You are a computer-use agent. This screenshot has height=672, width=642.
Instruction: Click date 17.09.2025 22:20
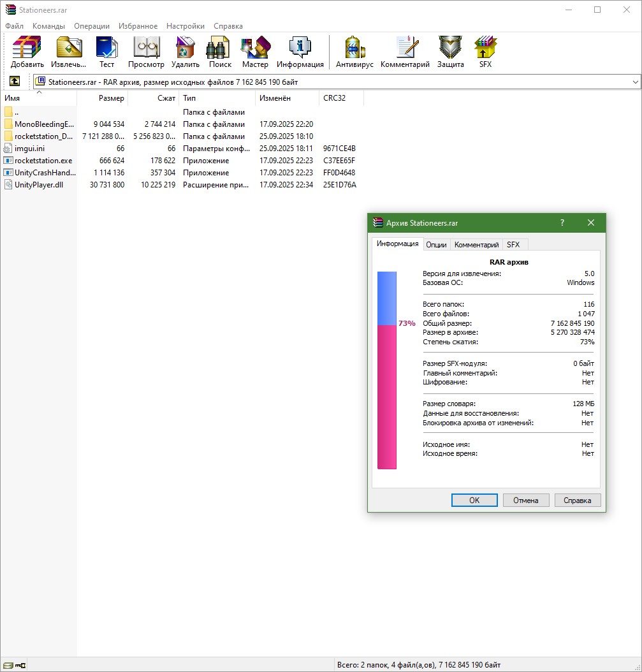pos(286,124)
